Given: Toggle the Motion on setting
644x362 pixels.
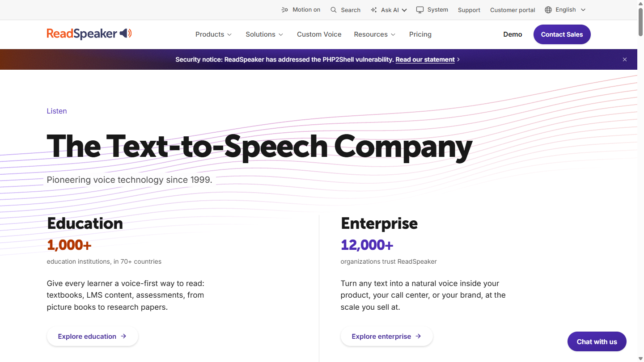Looking at the screenshot, I should [301, 10].
